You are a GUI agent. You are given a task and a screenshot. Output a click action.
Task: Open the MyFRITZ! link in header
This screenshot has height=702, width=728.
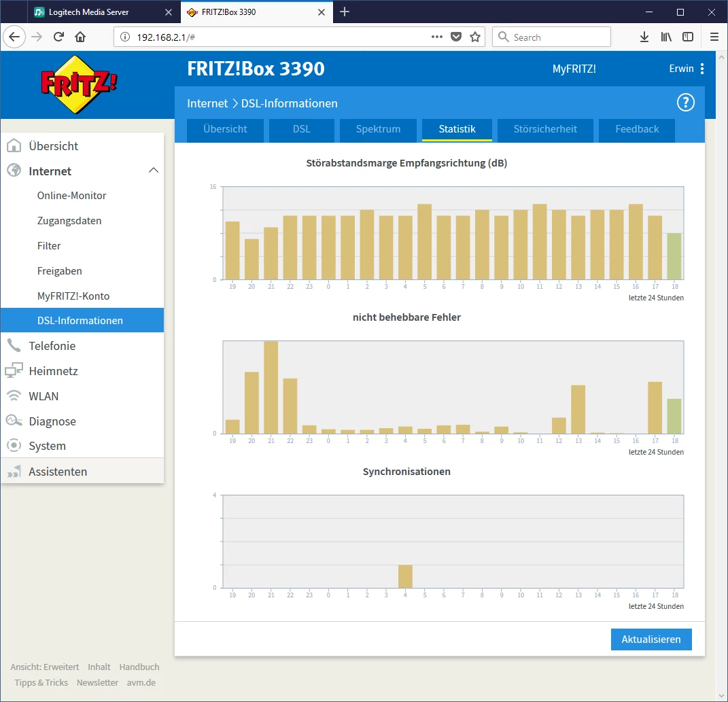point(574,69)
